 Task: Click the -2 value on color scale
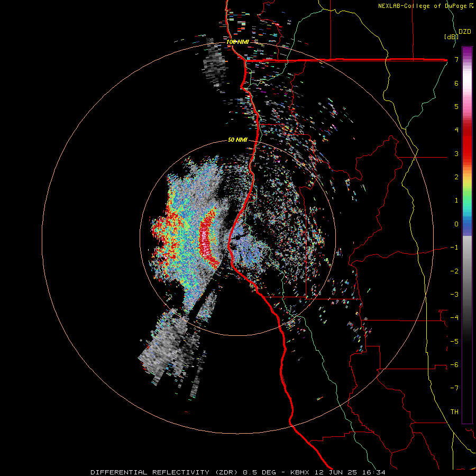454,271
